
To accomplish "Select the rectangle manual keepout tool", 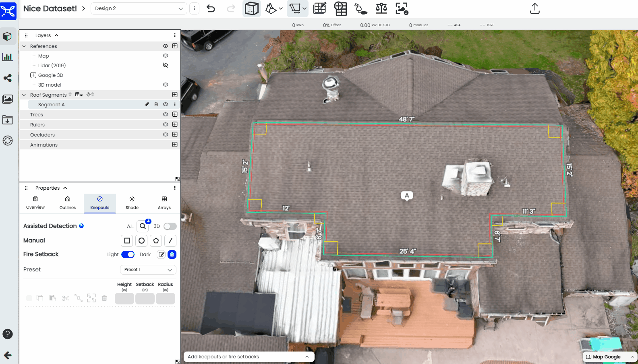I will [127, 241].
